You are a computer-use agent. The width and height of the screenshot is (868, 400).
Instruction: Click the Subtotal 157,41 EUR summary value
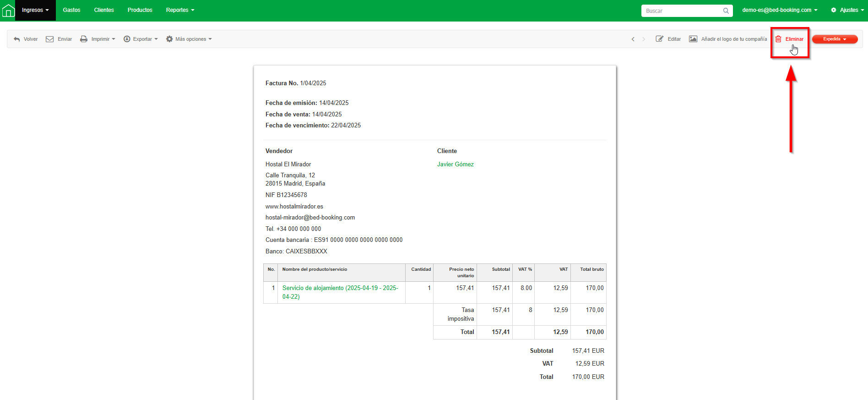(588, 351)
